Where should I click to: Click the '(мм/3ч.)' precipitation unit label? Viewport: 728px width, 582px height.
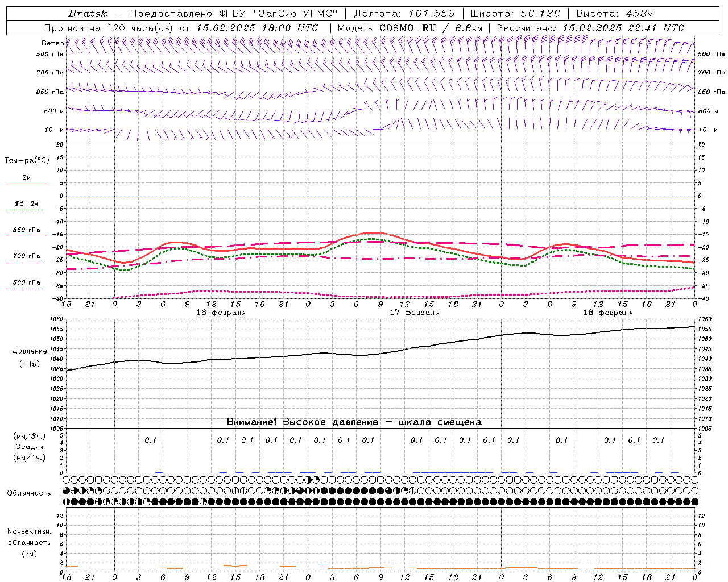tap(30, 436)
